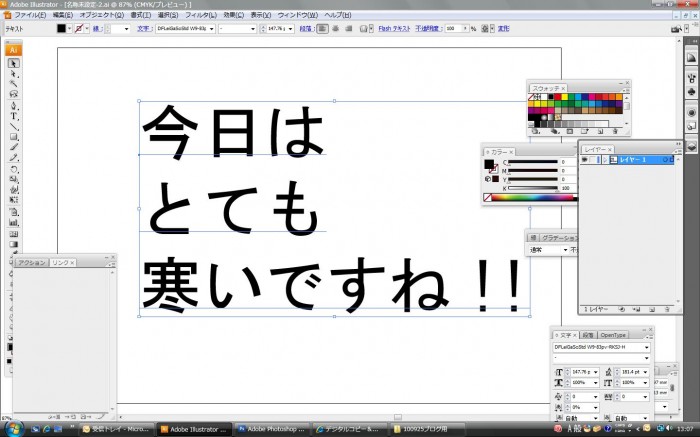The image size is (700, 437).
Task: Click the target circle of レイヤー 1
Action: [x=665, y=160]
